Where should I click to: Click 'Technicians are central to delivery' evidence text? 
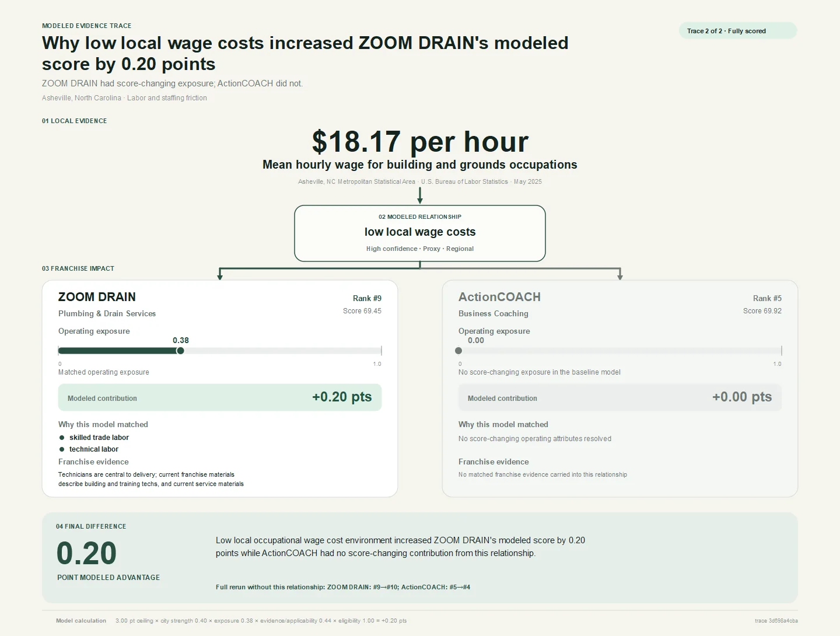click(x=151, y=479)
